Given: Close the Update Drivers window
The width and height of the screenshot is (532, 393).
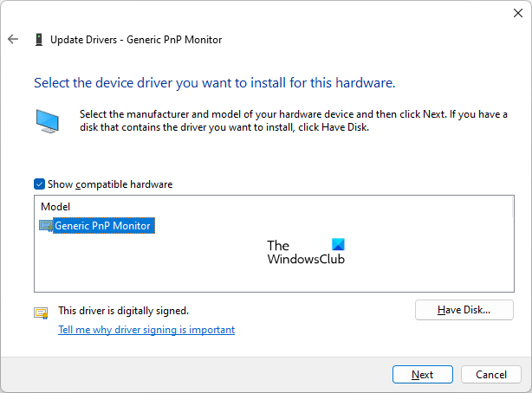Looking at the screenshot, I should point(518,13).
